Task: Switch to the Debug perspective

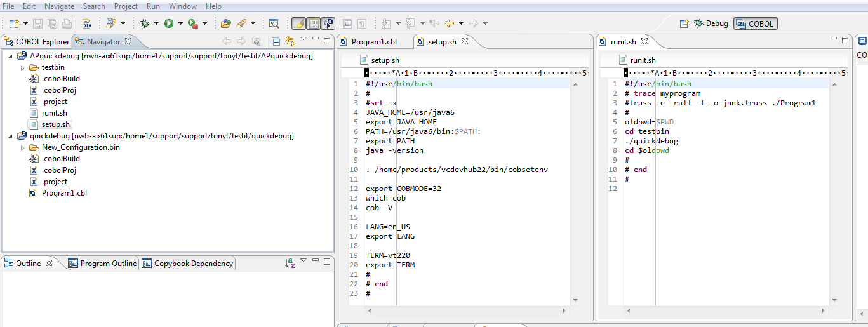Action: tap(711, 23)
